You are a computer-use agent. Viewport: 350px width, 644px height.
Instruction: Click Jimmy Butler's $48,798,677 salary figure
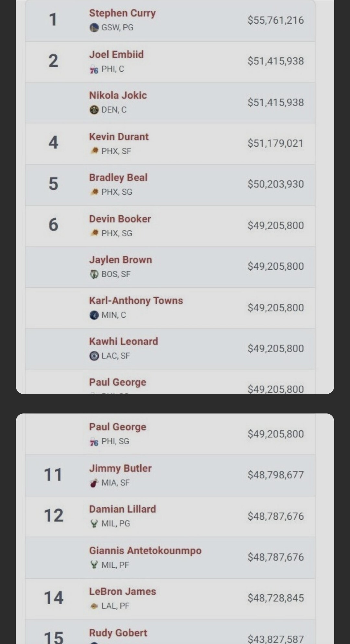pos(275,475)
